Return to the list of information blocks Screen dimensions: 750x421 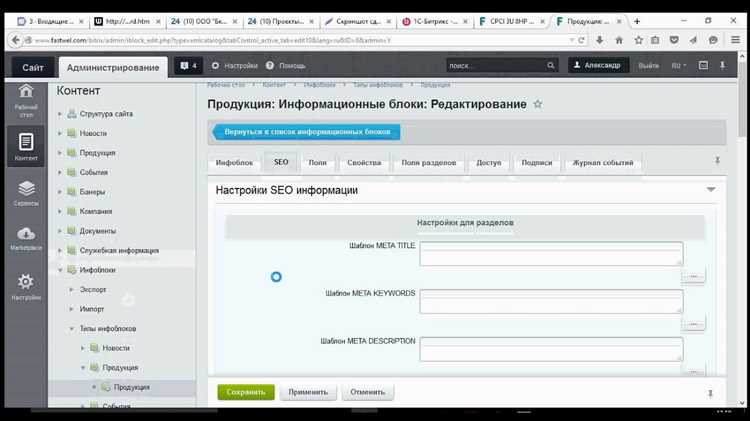[306, 132]
